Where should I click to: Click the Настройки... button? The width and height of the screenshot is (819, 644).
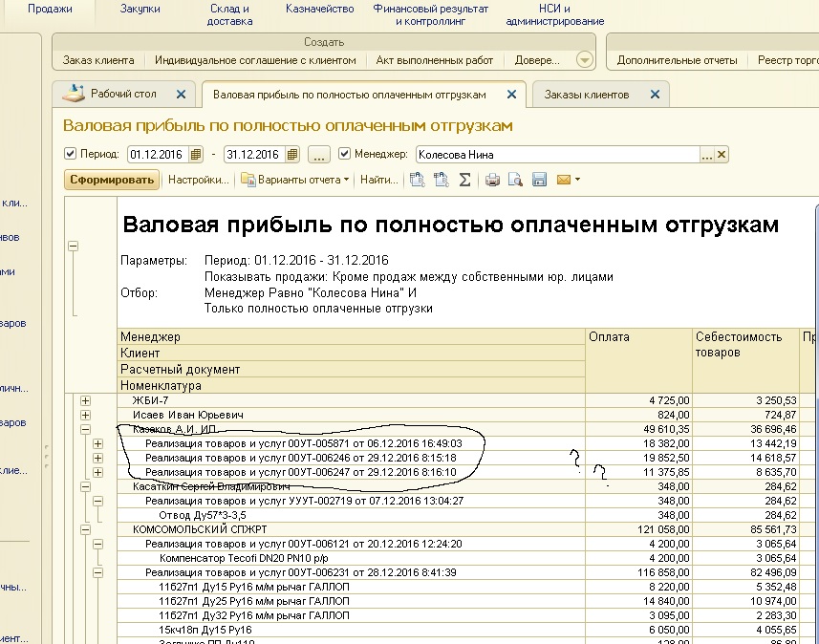tap(199, 180)
